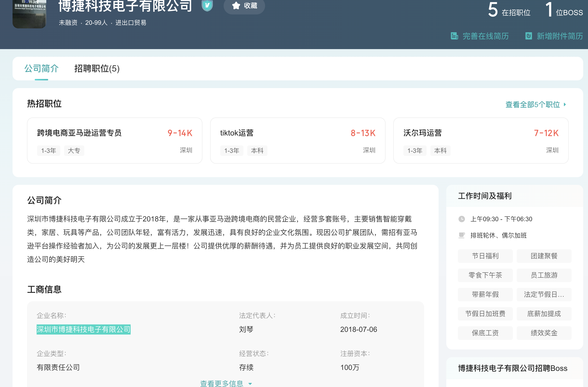Viewport: 588px width, 387px height.
Task: Click the 法定节假日 benefit tag
Action: (x=544, y=294)
